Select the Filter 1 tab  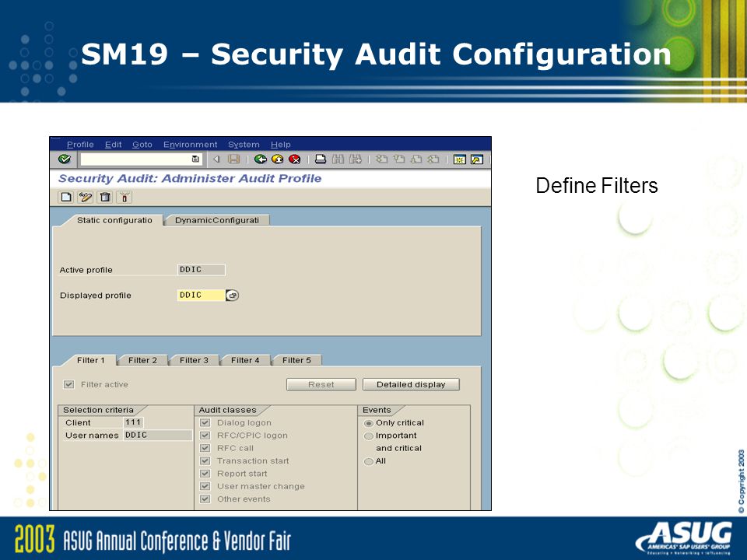pos(90,360)
